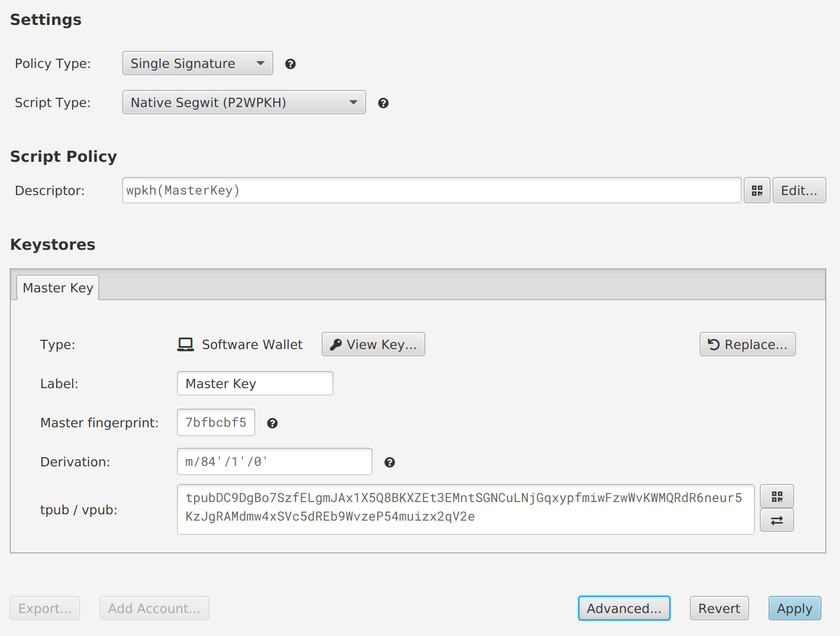Open the descriptor Edit dialog

pos(798,191)
